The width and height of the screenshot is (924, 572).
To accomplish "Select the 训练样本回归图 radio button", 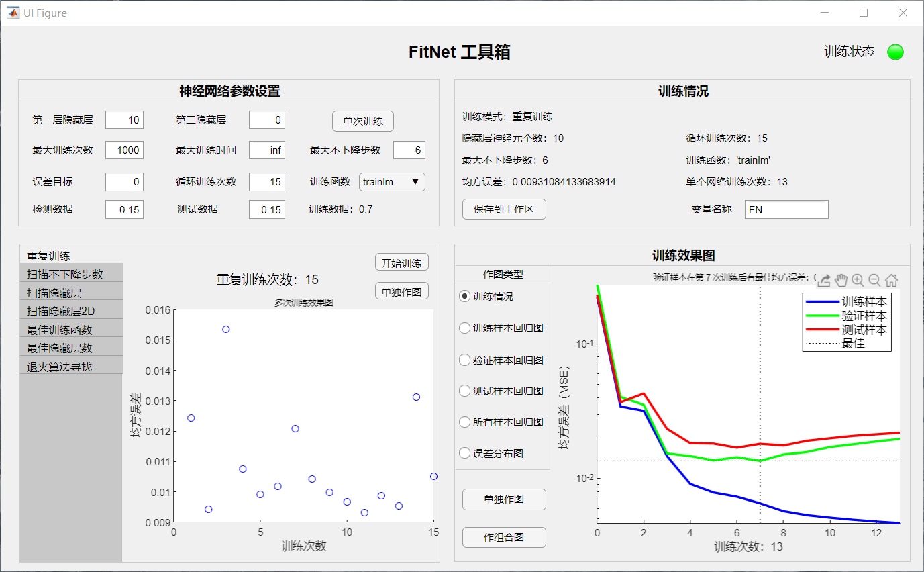I will (464, 328).
